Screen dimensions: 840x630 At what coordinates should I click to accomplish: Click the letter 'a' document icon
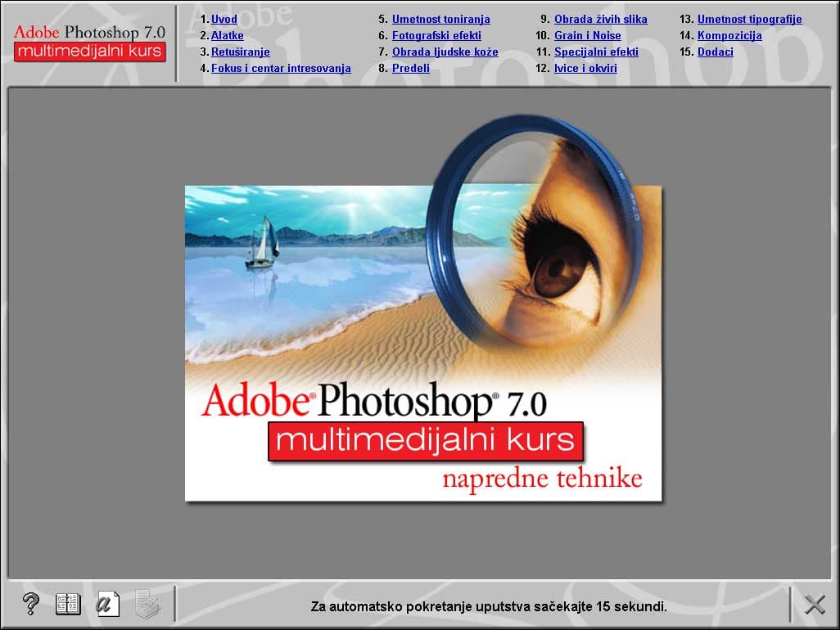point(108,604)
